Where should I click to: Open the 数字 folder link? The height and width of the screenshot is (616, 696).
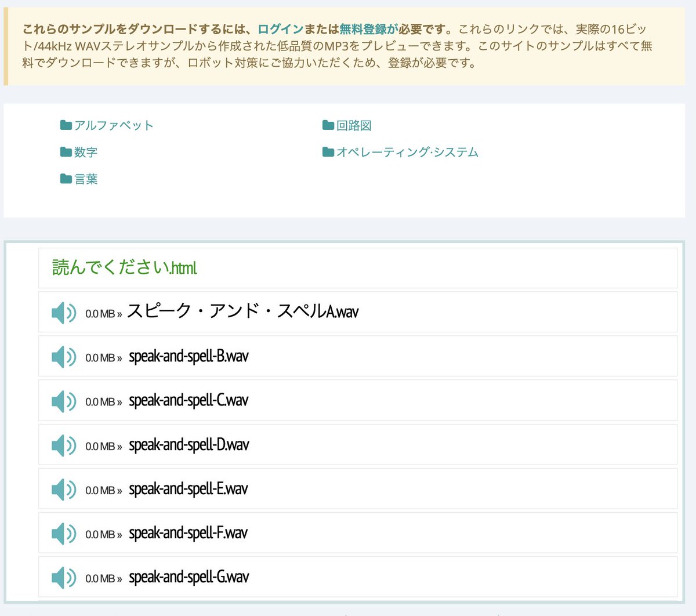pos(86,152)
